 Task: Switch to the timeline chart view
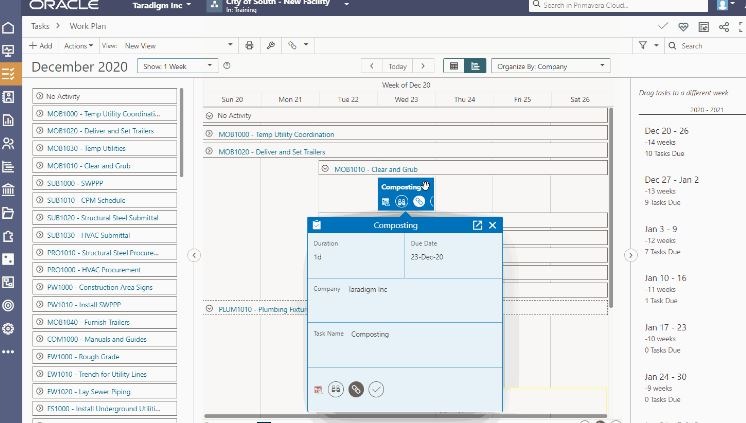pyautogui.click(x=475, y=66)
